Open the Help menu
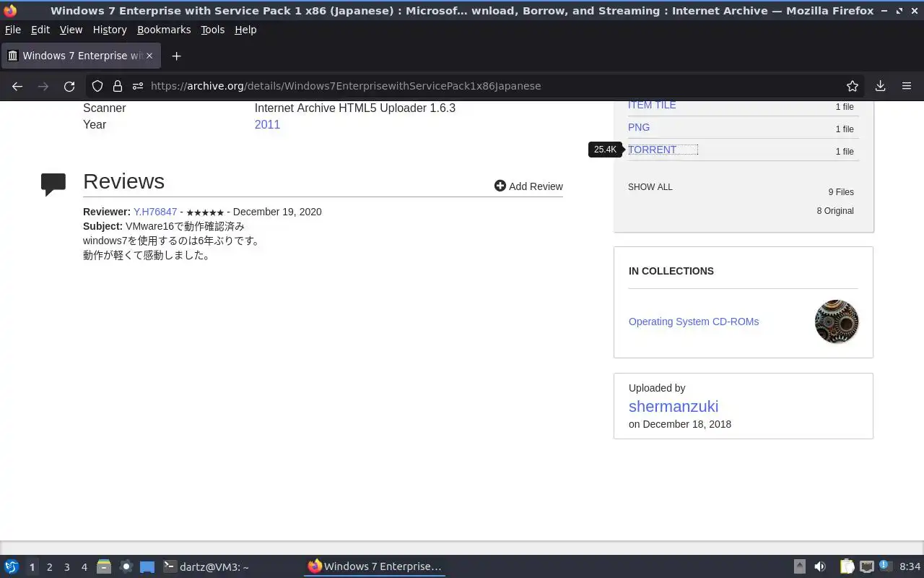 pos(245,30)
